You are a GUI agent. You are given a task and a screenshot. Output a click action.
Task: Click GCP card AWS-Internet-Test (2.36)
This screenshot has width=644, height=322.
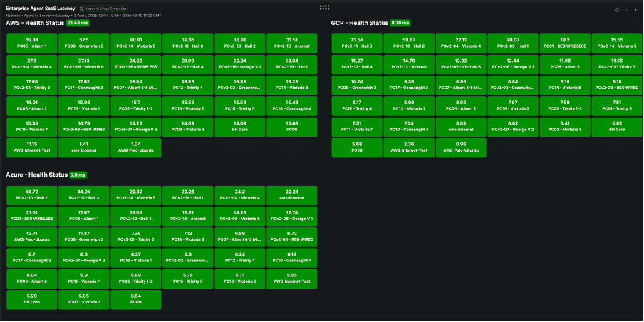tap(409, 148)
